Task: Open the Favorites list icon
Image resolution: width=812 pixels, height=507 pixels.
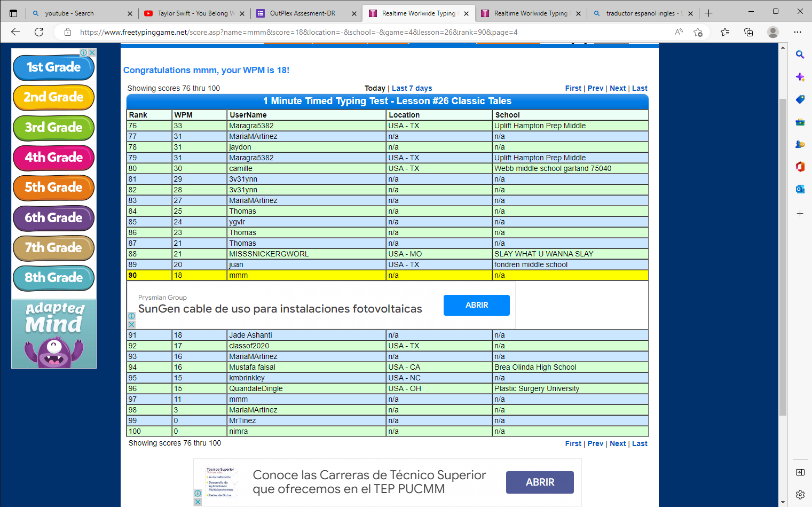Action: click(x=725, y=32)
